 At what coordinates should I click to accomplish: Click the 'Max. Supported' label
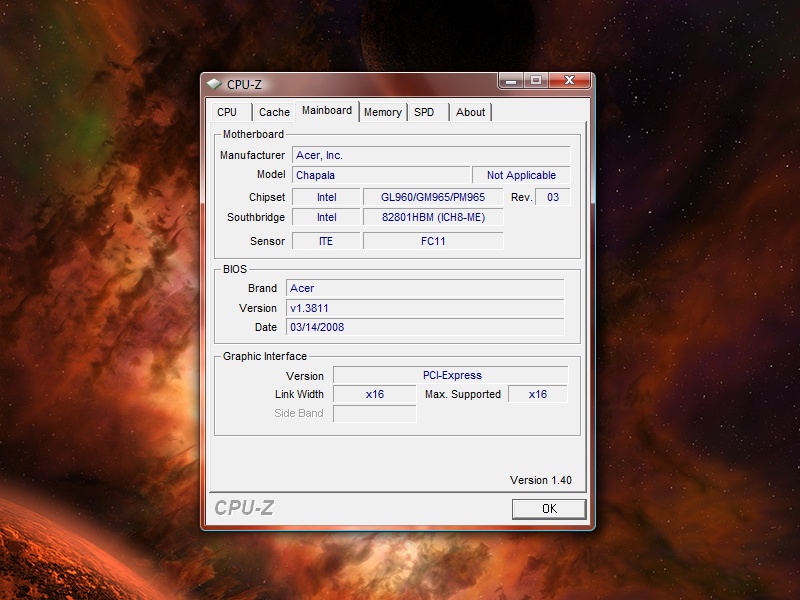tap(463, 394)
